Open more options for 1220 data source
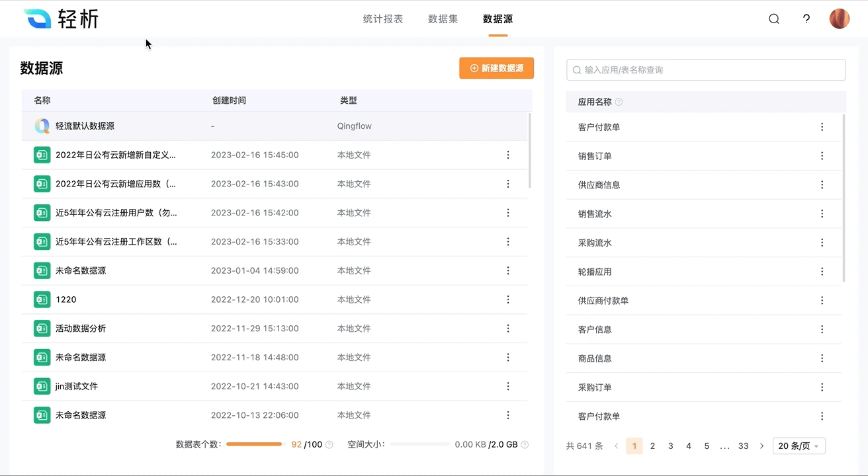868x476 pixels. coord(508,299)
